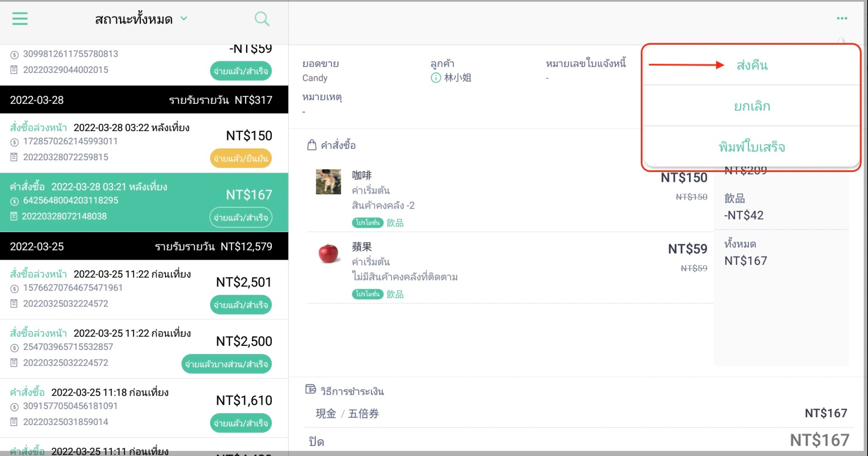Expand the สถานะทั้งหมด status filter dropdown
This screenshot has width=868, height=456.
tap(140, 19)
